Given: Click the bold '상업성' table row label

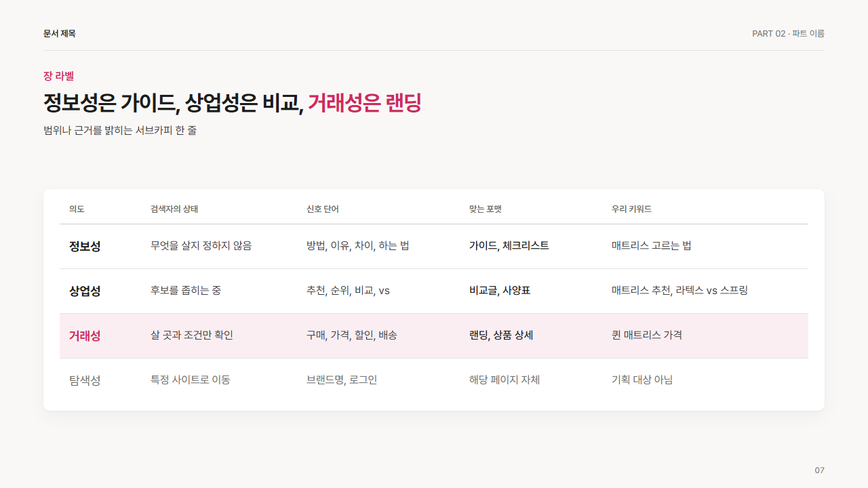Looking at the screenshot, I should click(x=85, y=291).
